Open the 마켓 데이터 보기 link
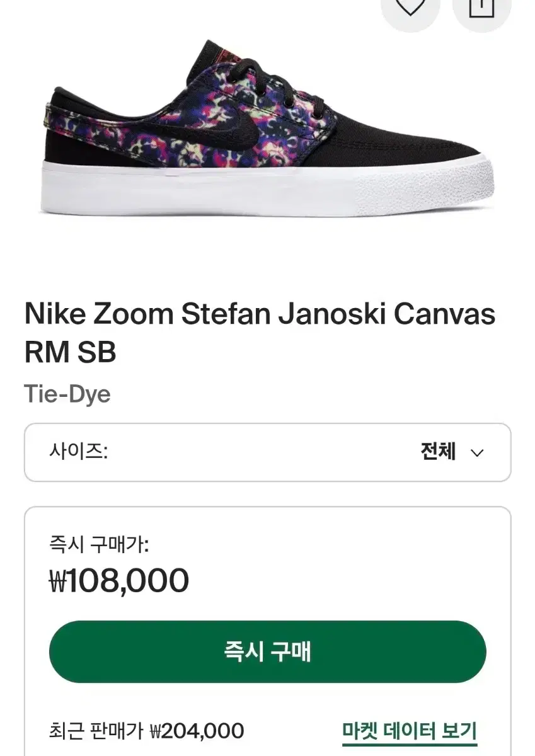This screenshot has width=535, height=756. pyautogui.click(x=410, y=731)
